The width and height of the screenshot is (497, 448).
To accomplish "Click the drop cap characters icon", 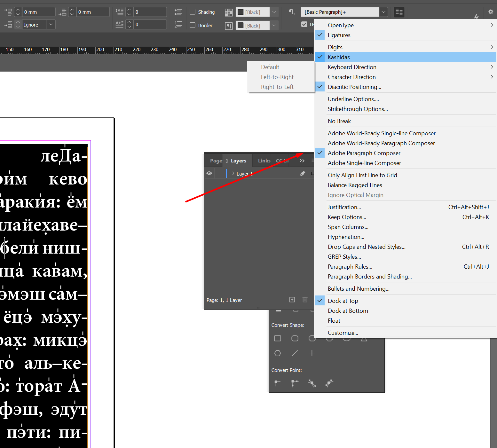I will [119, 24].
